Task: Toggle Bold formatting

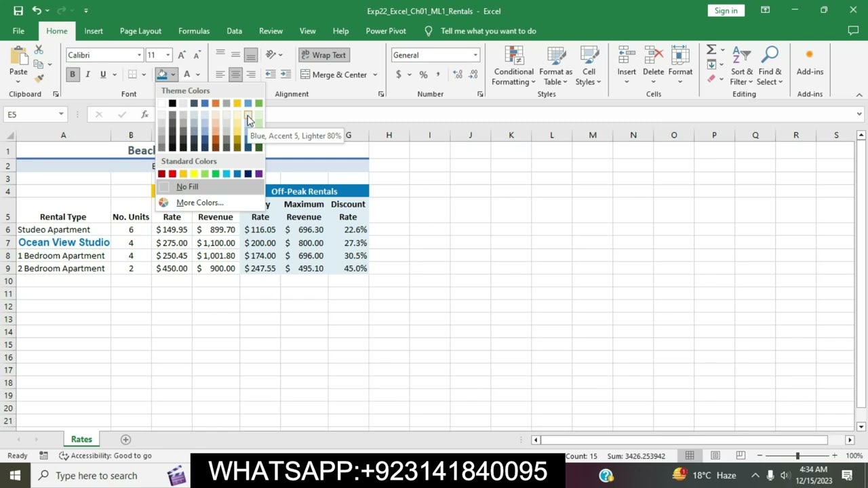Action: tap(73, 75)
